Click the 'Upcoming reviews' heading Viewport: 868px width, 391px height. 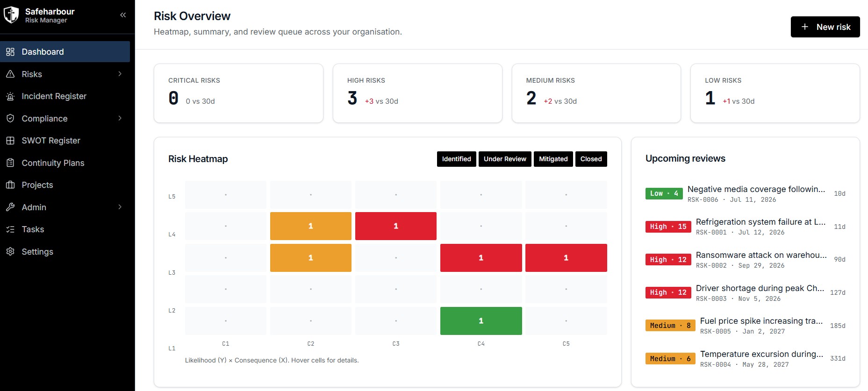(x=685, y=158)
